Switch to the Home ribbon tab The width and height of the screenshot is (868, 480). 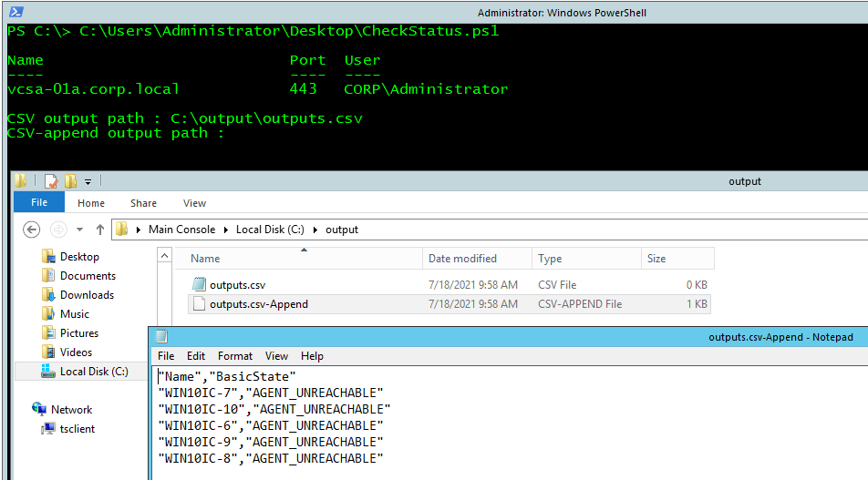click(x=91, y=203)
